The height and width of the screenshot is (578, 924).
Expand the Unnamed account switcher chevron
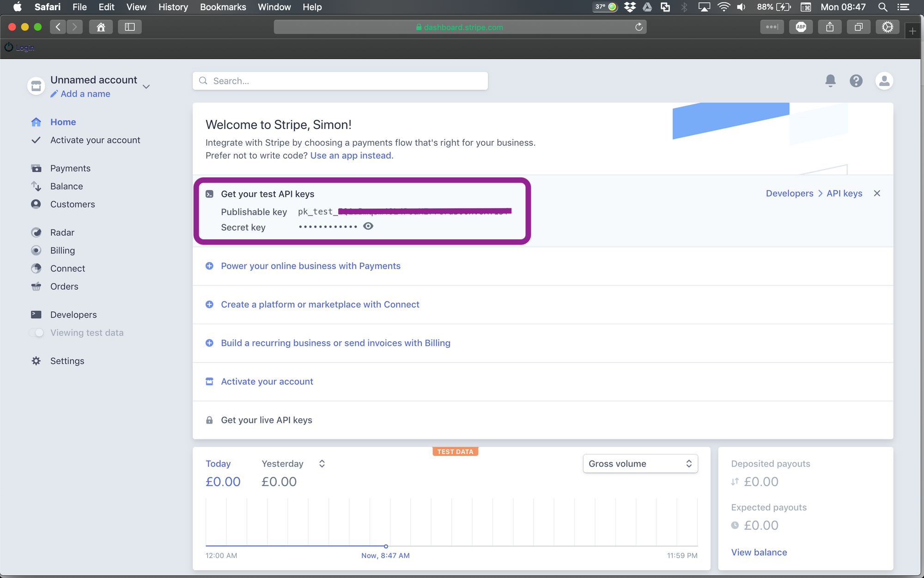pyautogui.click(x=146, y=86)
